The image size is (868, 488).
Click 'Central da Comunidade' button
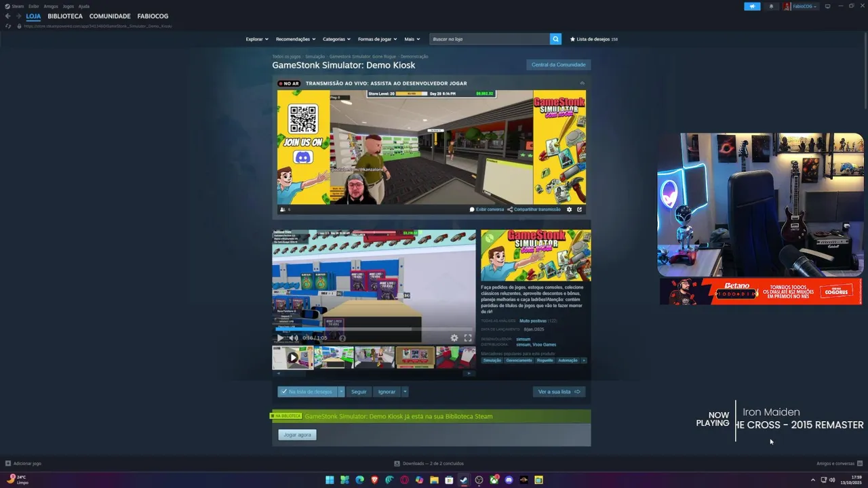tap(559, 64)
